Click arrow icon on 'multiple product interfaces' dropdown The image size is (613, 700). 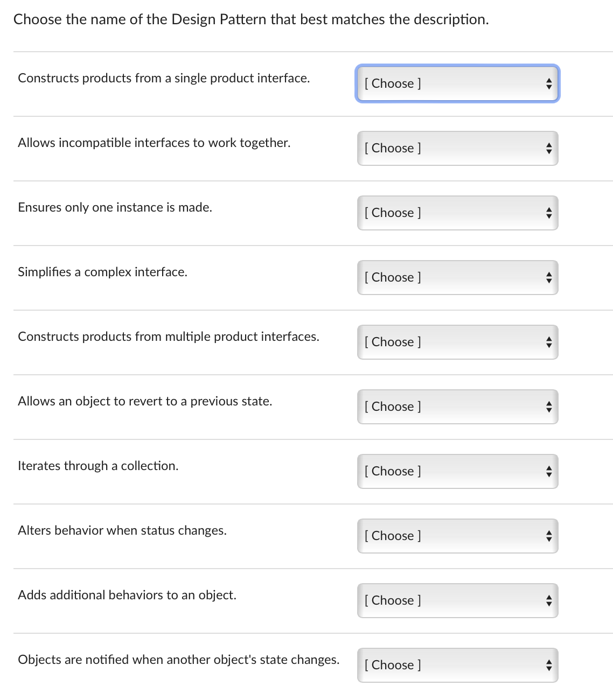(x=548, y=342)
